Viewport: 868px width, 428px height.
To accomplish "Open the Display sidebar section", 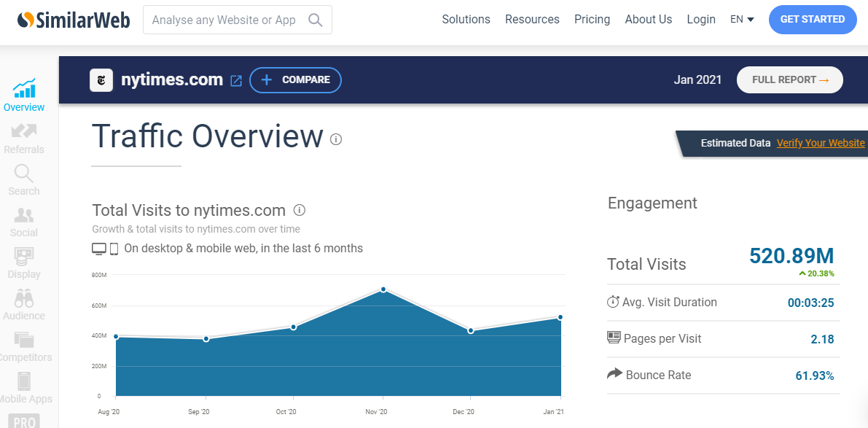I will click(24, 263).
